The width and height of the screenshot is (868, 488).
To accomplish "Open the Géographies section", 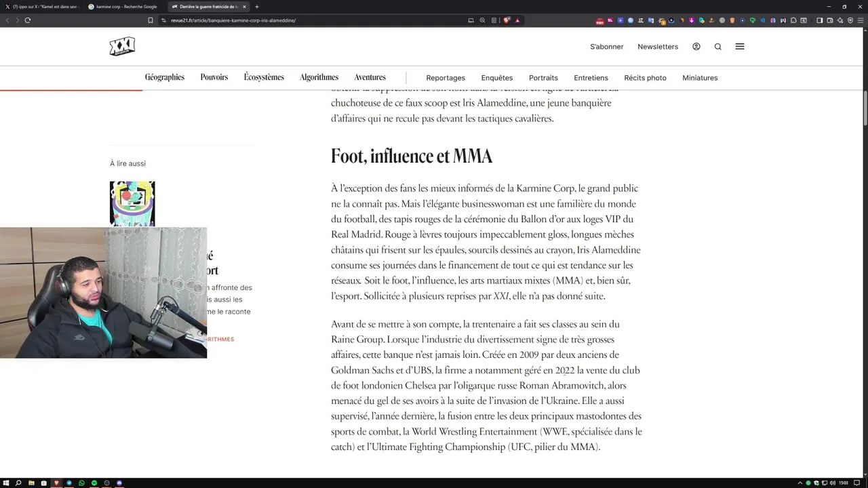I will click(165, 77).
